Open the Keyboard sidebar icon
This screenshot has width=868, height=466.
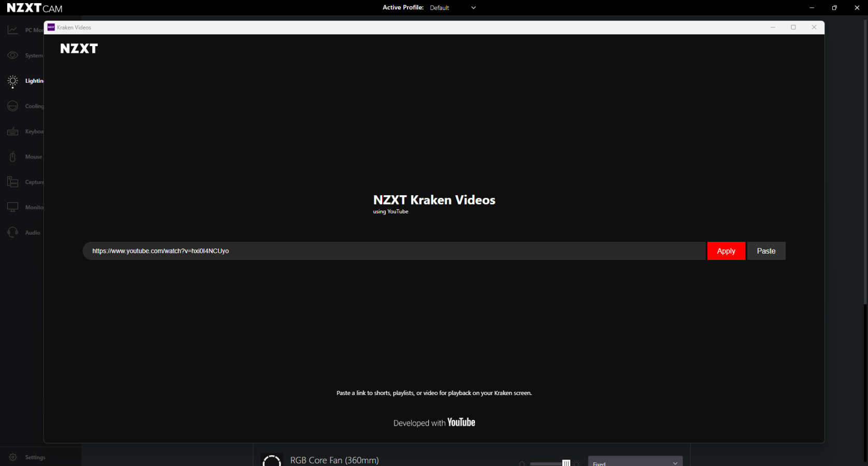point(13,132)
